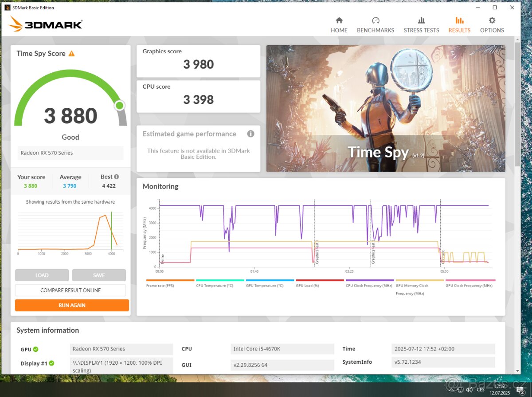Click the scrollbar down arrow
Screen dimensions: 532x397
tap(517, 371)
